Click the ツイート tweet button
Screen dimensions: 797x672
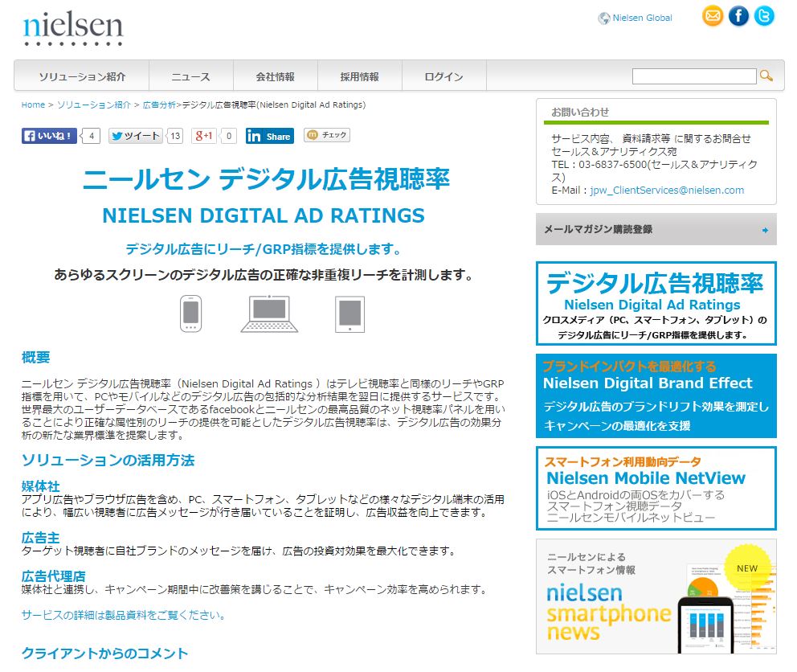click(135, 136)
